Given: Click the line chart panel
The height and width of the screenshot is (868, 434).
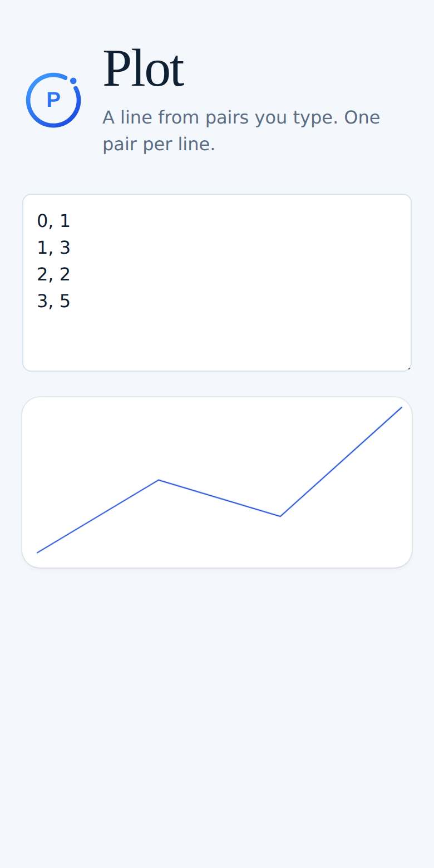Looking at the screenshot, I should coord(217,482).
